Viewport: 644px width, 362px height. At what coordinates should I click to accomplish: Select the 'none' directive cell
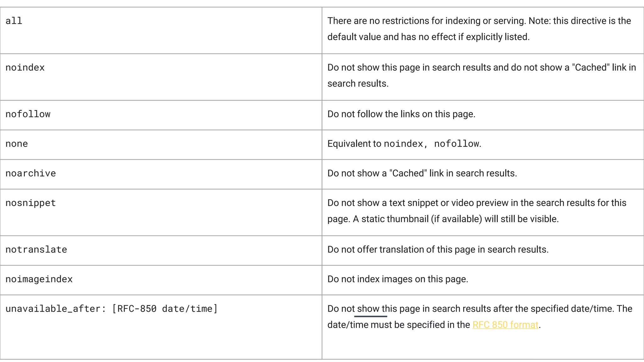tap(161, 145)
